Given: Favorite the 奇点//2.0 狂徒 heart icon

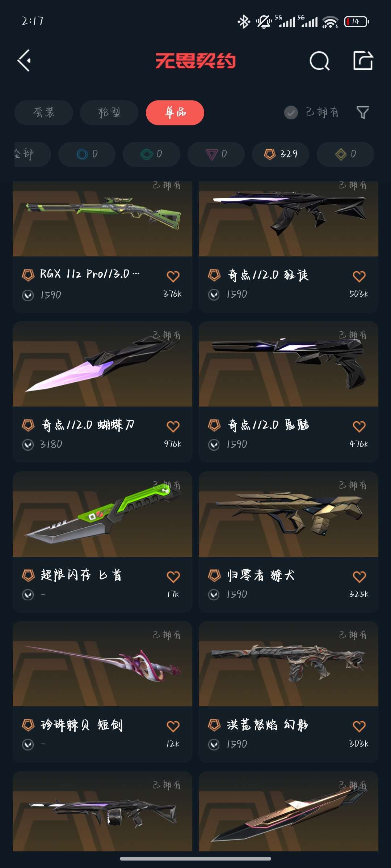Looking at the screenshot, I should pyautogui.click(x=359, y=276).
